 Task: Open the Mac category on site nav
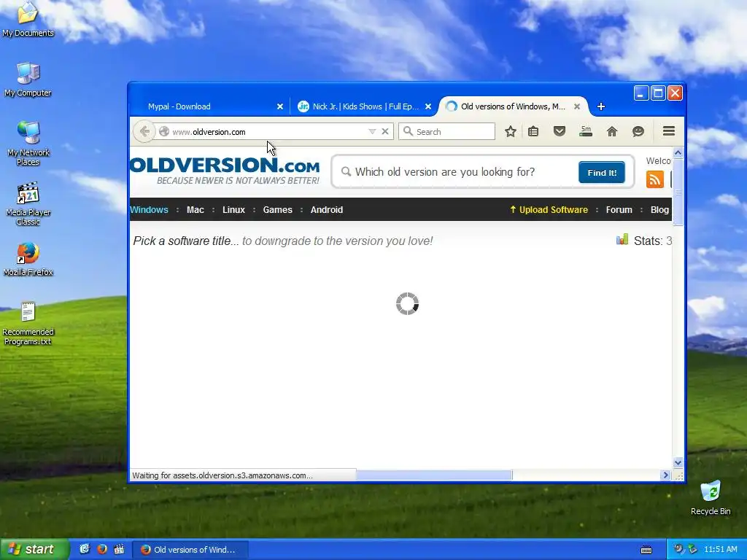click(x=196, y=209)
